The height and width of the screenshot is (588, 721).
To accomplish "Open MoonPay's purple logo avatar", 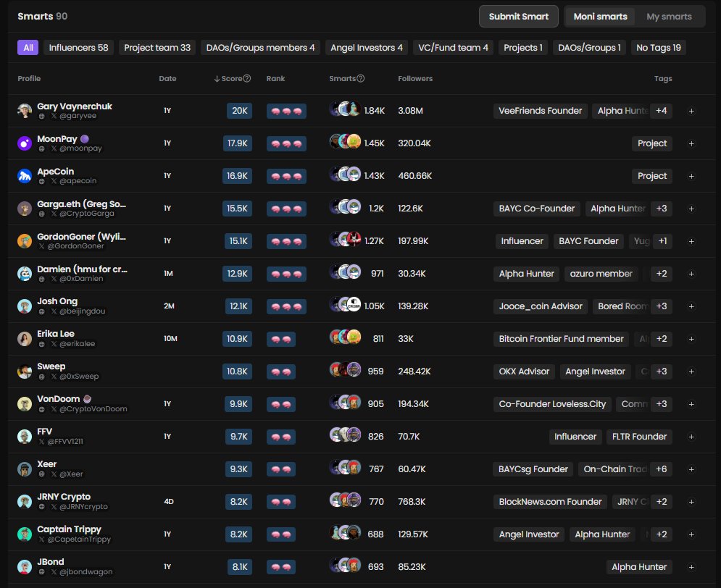I will (x=25, y=143).
